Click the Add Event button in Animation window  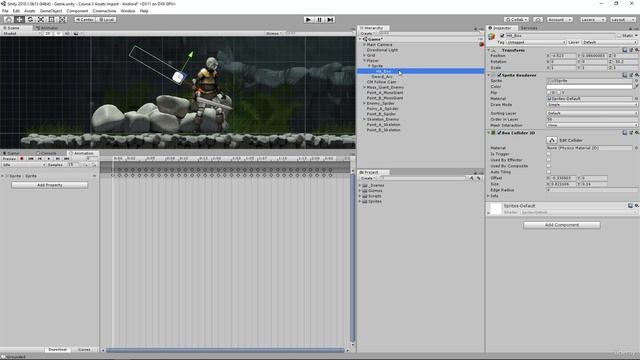(94, 164)
